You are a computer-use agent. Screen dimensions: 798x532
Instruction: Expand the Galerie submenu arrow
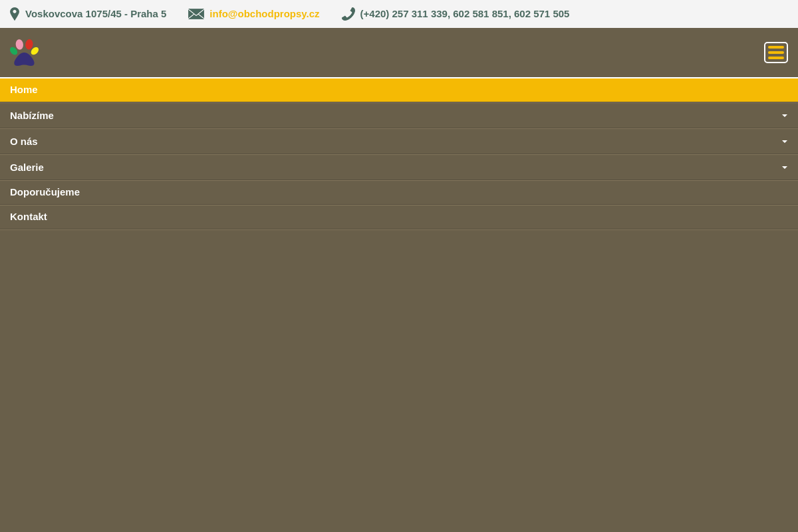[x=784, y=168]
